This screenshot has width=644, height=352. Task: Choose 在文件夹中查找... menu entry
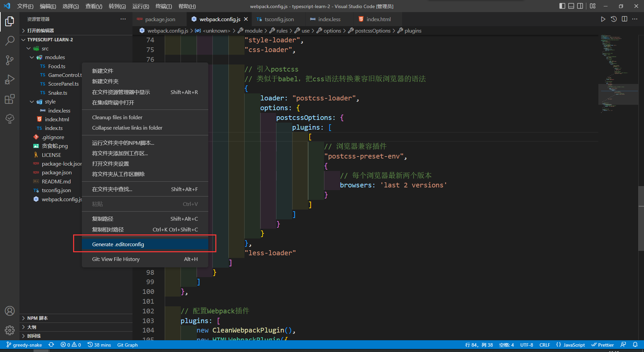[145, 189]
